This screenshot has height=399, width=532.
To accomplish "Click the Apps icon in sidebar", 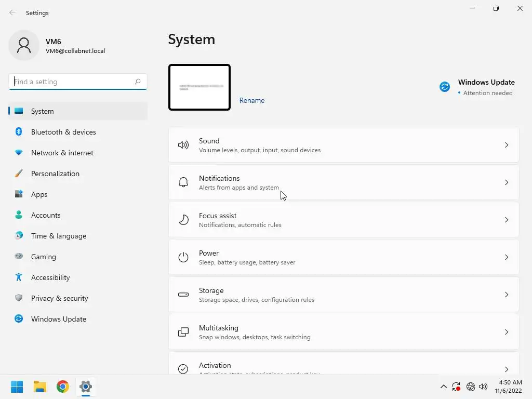I will pyautogui.click(x=19, y=194).
